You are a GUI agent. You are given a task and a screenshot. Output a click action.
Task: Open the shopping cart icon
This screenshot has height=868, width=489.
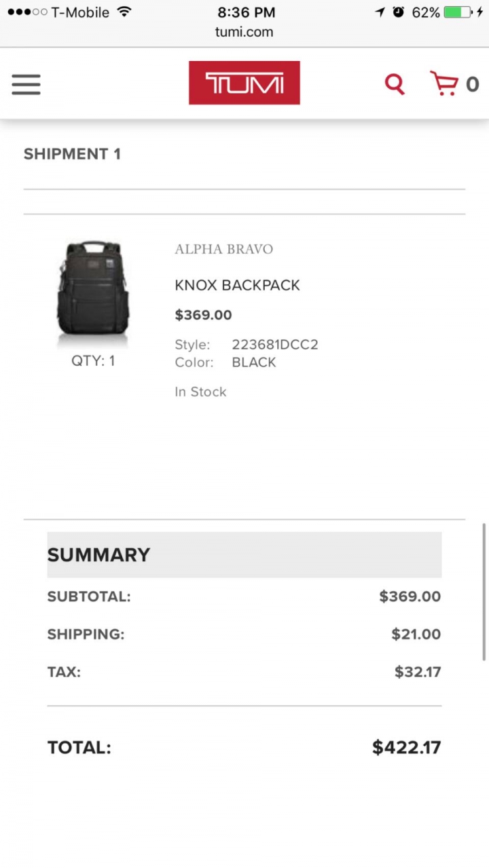pos(444,83)
